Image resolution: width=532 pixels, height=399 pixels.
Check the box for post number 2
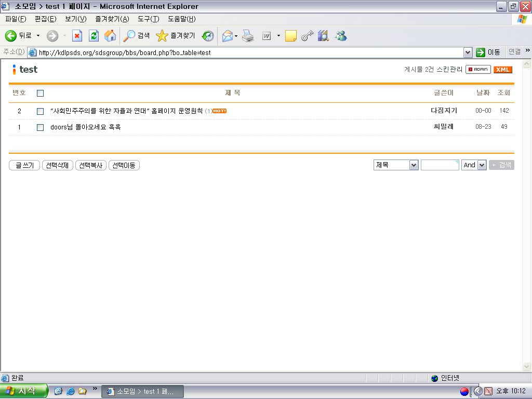(41, 111)
